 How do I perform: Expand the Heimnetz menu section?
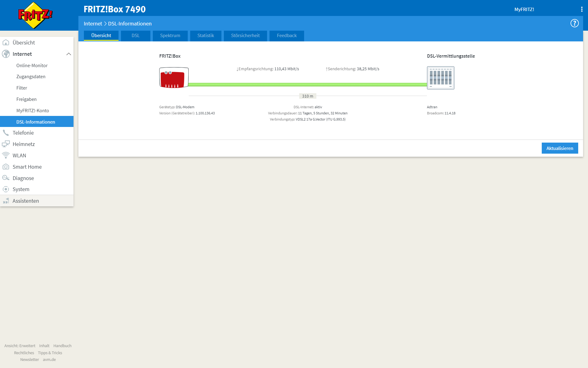point(24,144)
